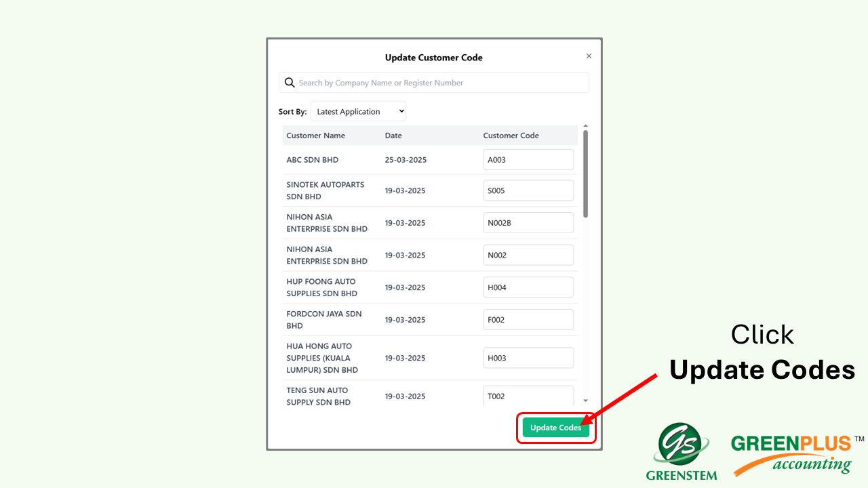Click the Date column header
868x488 pixels.
pos(393,136)
